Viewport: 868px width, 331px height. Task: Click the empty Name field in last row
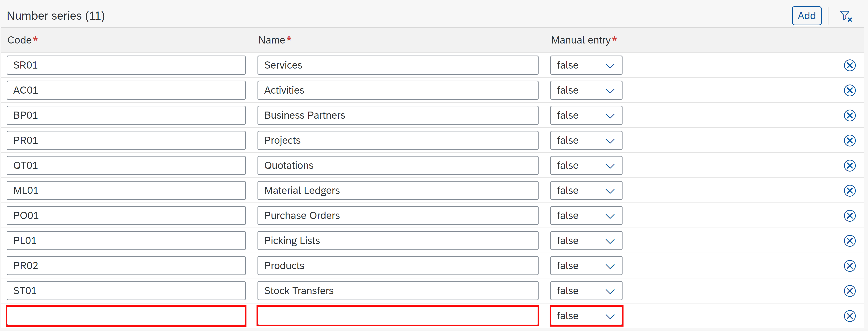(398, 316)
